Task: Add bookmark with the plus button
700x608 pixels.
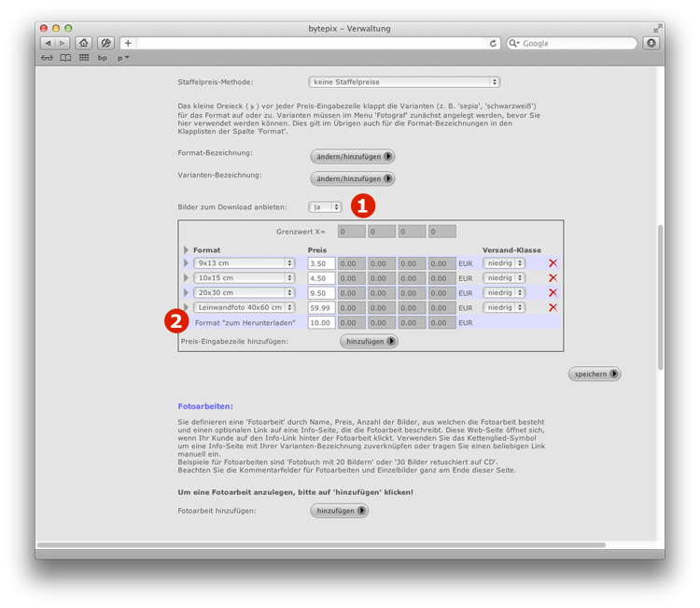Action: (x=128, y=43)
